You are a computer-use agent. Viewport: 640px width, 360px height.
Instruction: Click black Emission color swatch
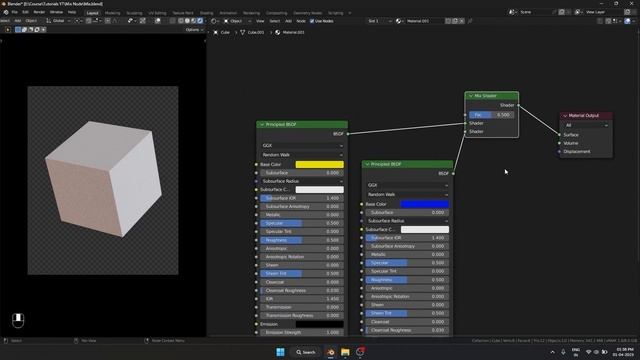pos(319,324)
